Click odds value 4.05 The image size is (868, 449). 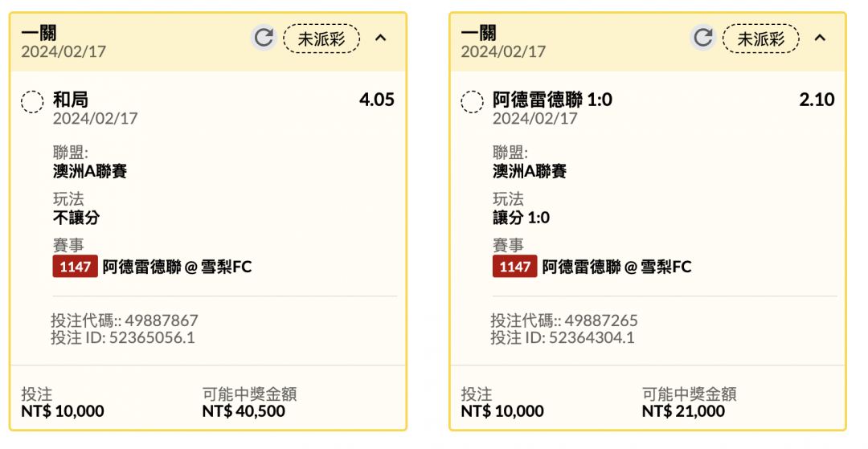pos(377,100)
